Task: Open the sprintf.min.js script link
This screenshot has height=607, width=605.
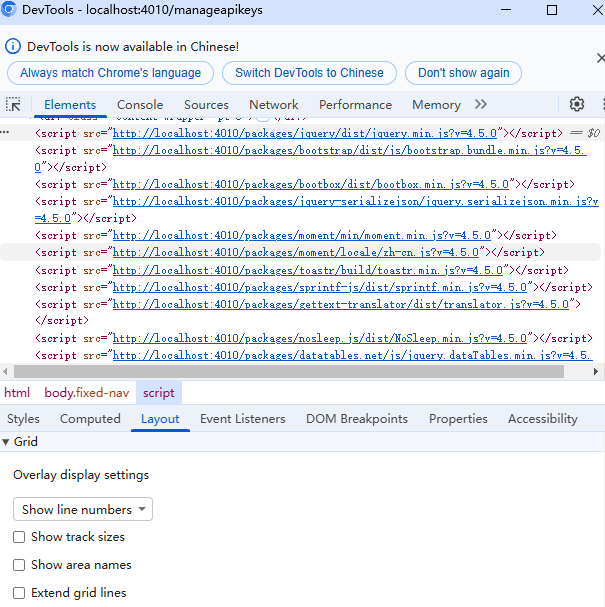Action: coord(320,288)
